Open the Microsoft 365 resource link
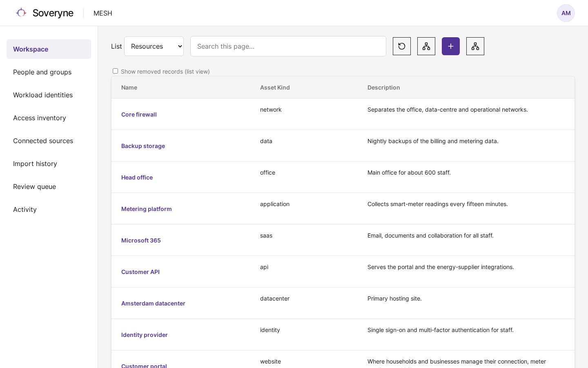This screenshot has width=588, height=368. [x=141, y=240]
